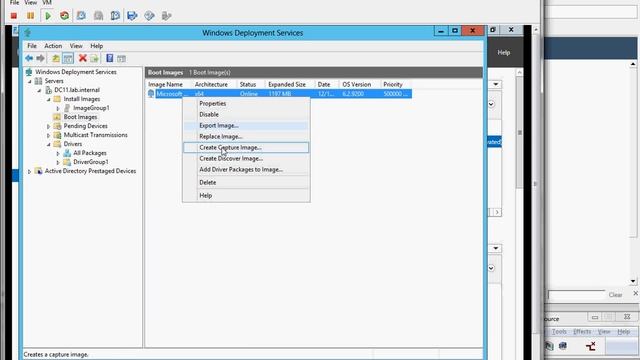The width and height of the screenshot is (640, 360).
Task: Click the export list icon
Action: (x=94, y=58)
